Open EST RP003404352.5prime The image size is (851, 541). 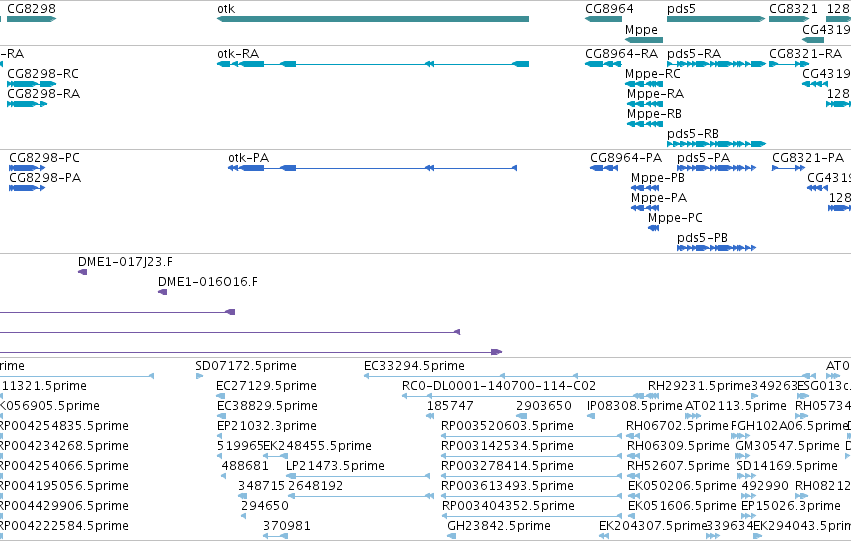(x=532, y=516)
